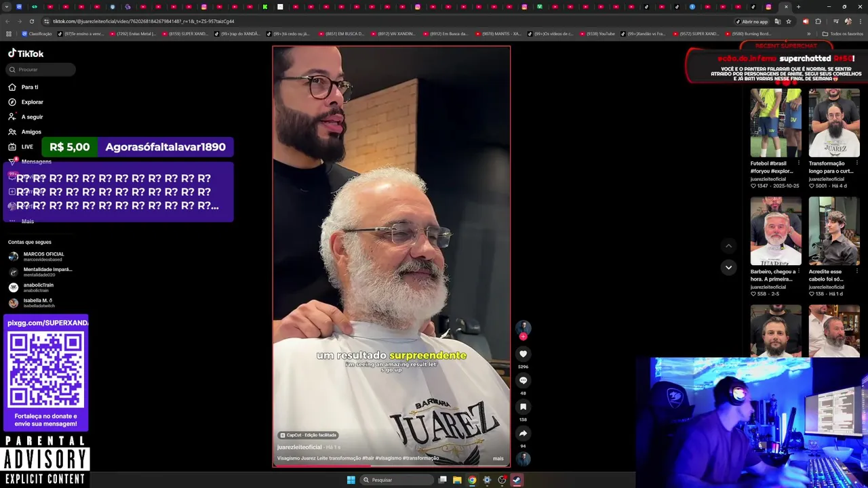Open the Para ti feed
This screenshot has height=488, width=868.
(x=29, y=87)
